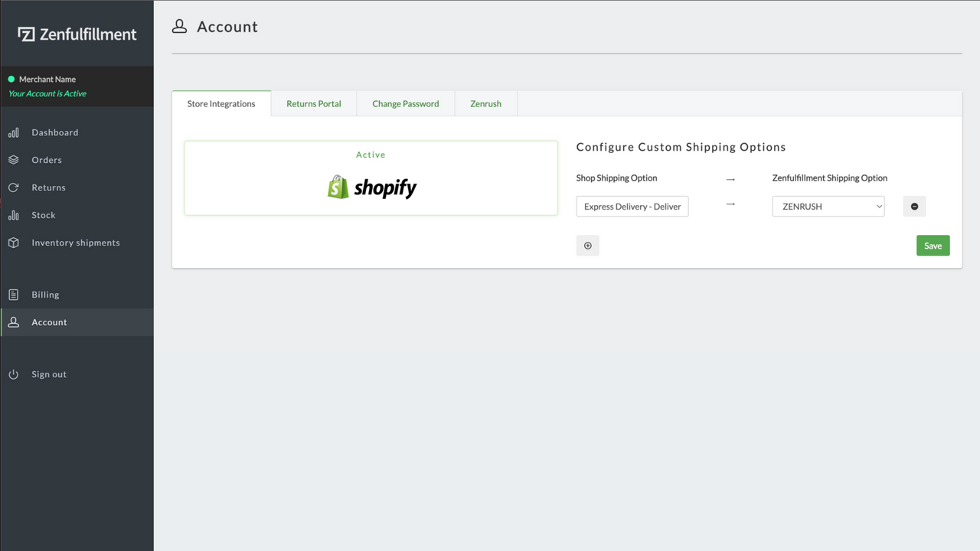This screenshot has height=551, width=980.
Task: Click the Account person icon in sidebar
Action: [13, 322]
